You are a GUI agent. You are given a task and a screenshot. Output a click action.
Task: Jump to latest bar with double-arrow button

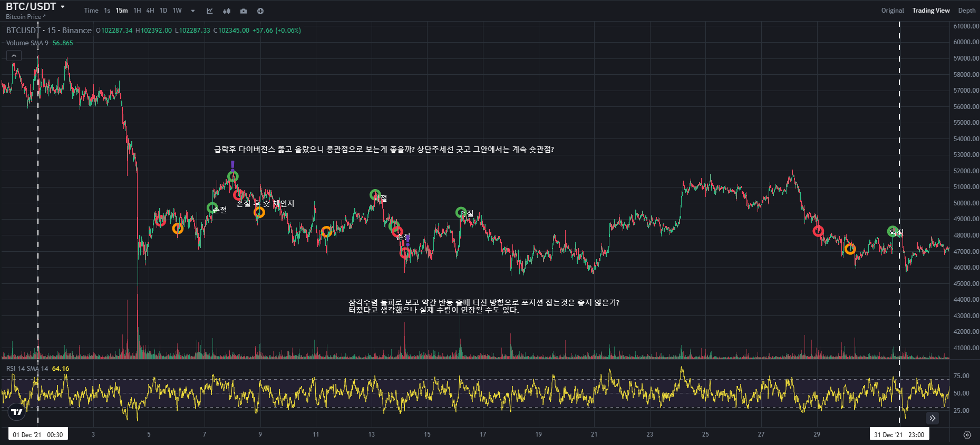[x=933, y=418]
